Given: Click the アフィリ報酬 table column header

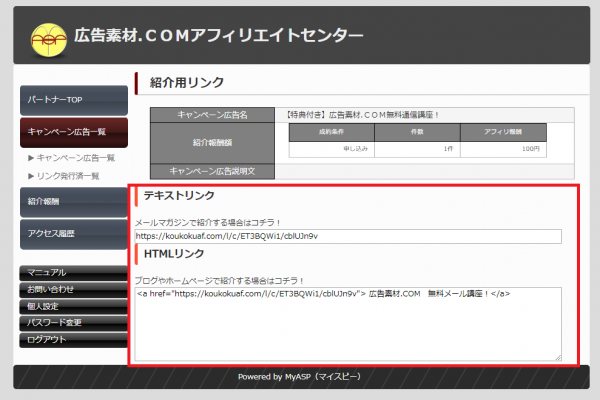Looking at the screenshot, I should click(503, 131).
